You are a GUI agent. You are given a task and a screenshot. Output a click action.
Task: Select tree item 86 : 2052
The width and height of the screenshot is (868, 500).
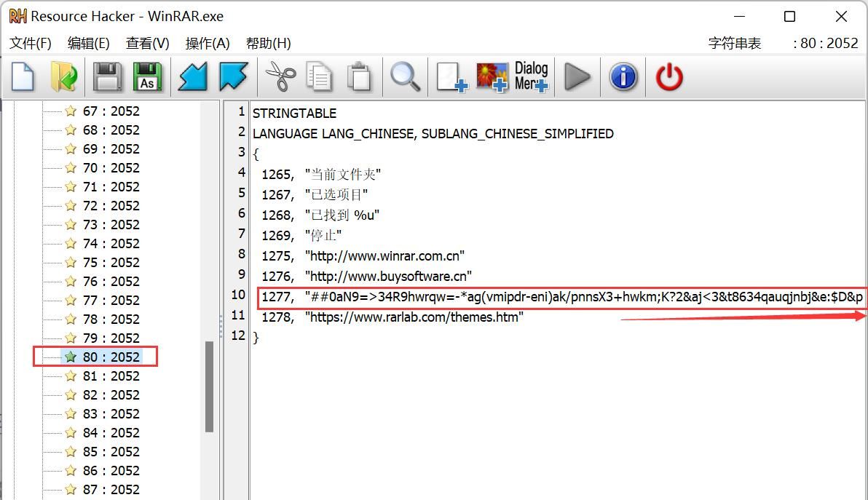111,471
